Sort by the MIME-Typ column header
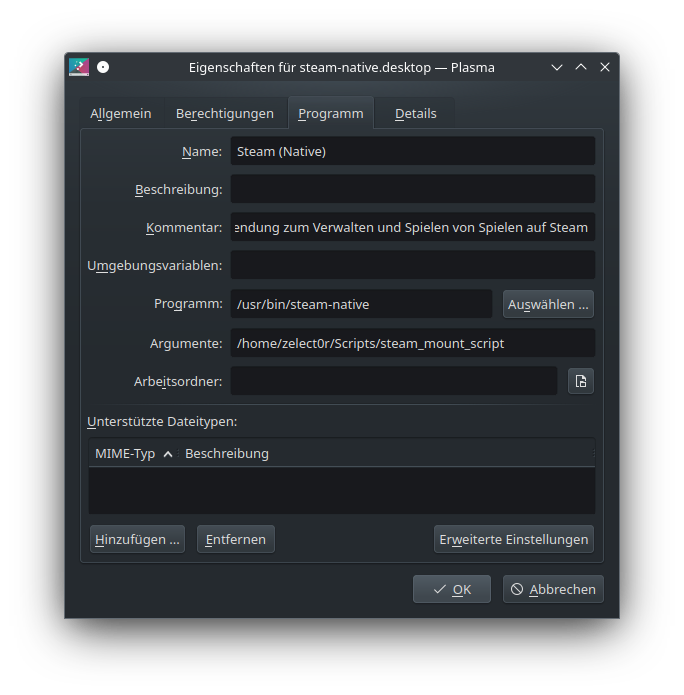 point(133,453)
